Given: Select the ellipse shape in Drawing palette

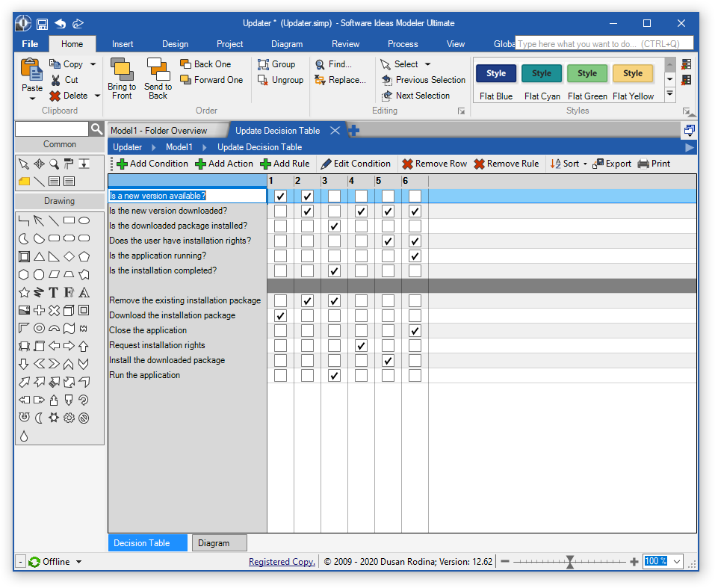Looking at the screenshot, I should click(84, 221).
